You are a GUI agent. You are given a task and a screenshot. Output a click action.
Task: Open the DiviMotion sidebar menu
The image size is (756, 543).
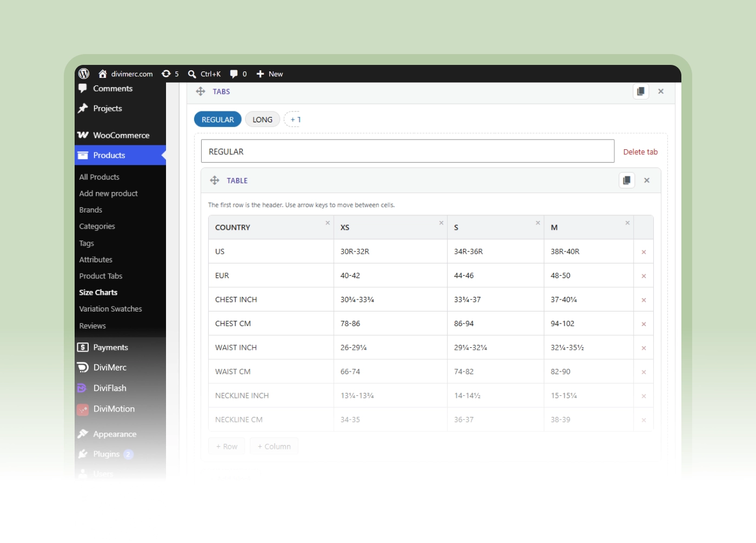coord(120,409)
